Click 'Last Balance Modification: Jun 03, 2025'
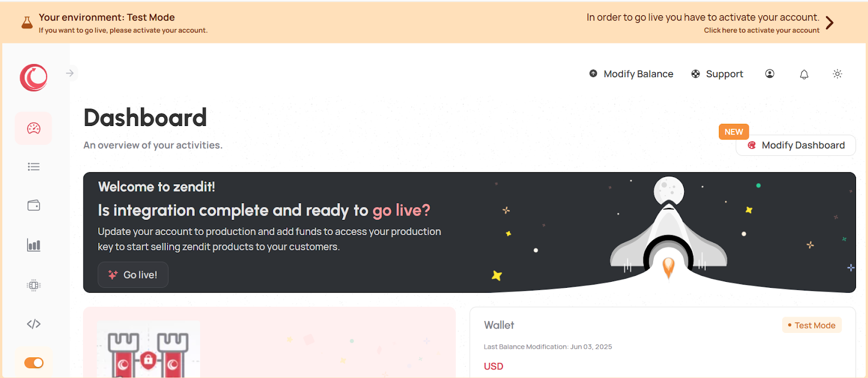 click(x=548, y=346)
